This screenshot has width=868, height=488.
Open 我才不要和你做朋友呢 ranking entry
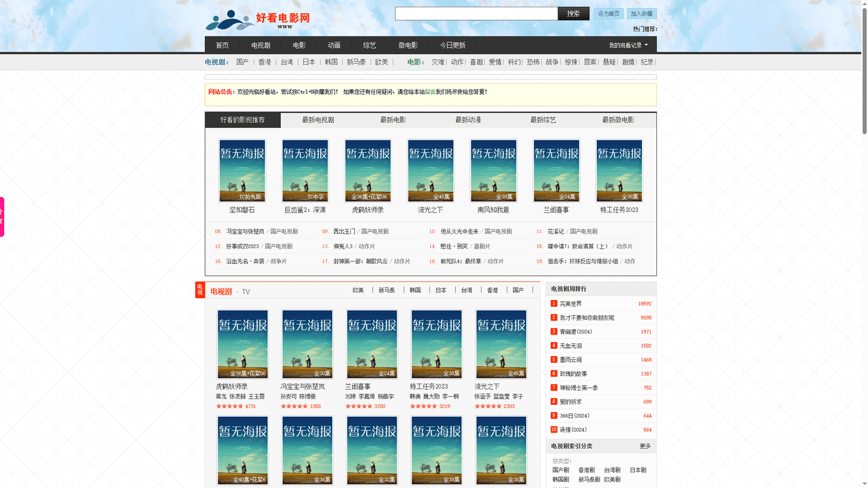[x=587, y=318]
